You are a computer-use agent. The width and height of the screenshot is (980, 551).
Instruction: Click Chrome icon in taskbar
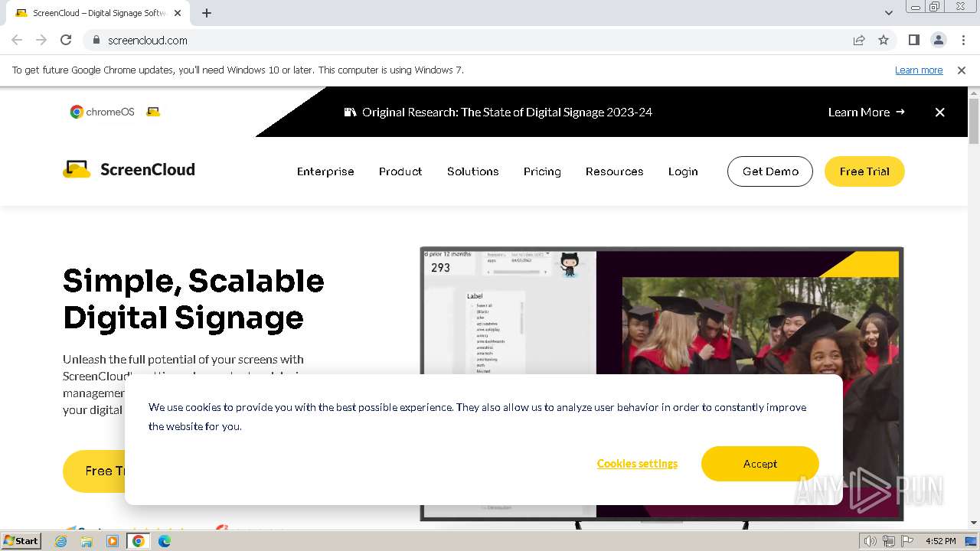139,541
